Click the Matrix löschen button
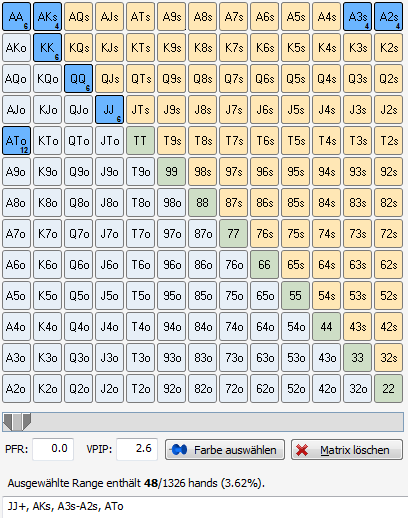 coord(347,450)
